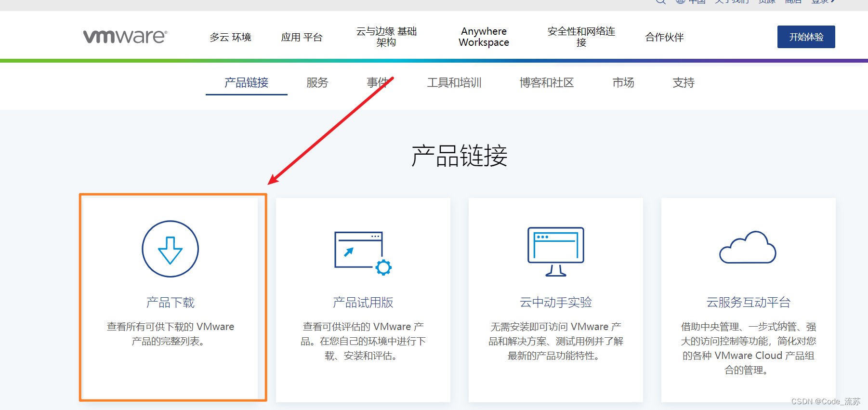The image size is (868, 410).
Task: Click the cloud icon above 云服务互动平台
Action: point(748,247)
